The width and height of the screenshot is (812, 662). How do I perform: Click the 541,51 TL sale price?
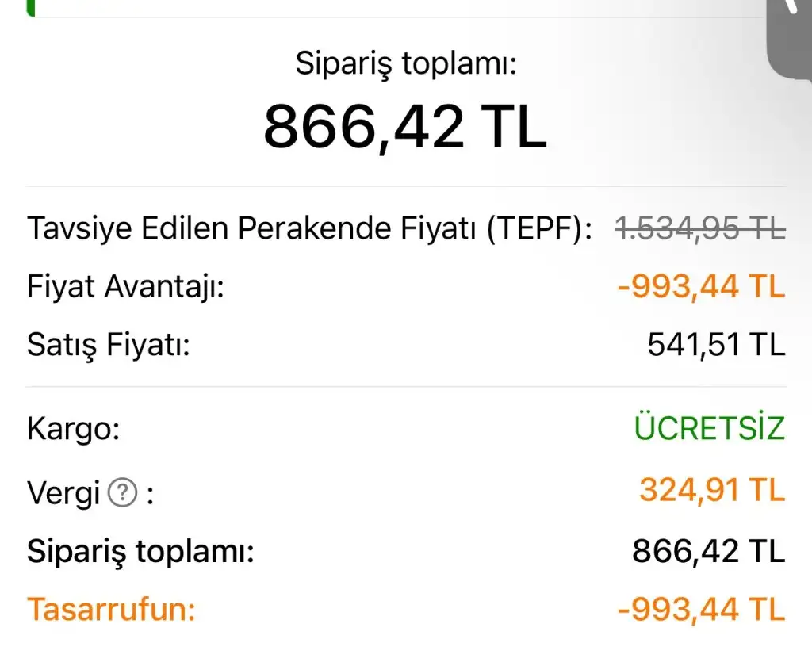click(716, 345)
